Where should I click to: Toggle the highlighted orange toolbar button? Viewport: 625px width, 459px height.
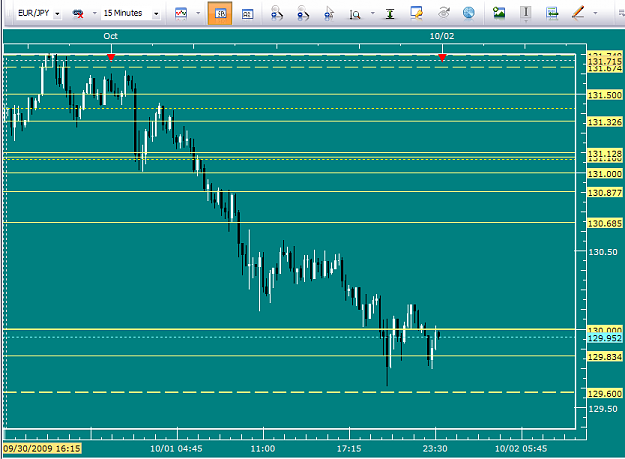pos(220,13)
